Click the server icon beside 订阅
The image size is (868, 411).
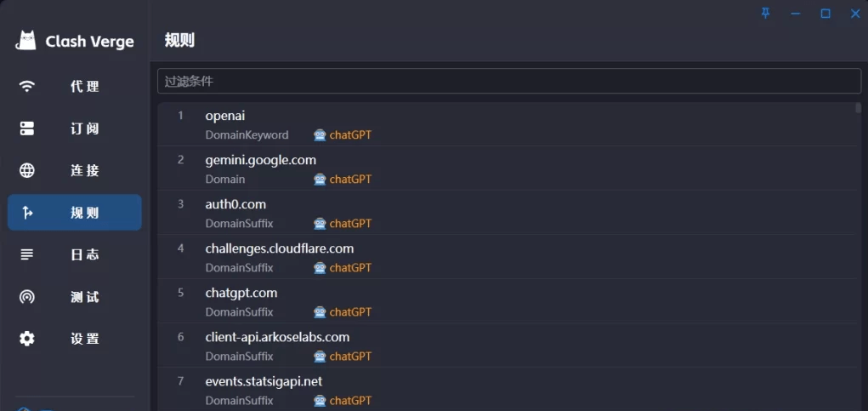click(x=26, y=128)
